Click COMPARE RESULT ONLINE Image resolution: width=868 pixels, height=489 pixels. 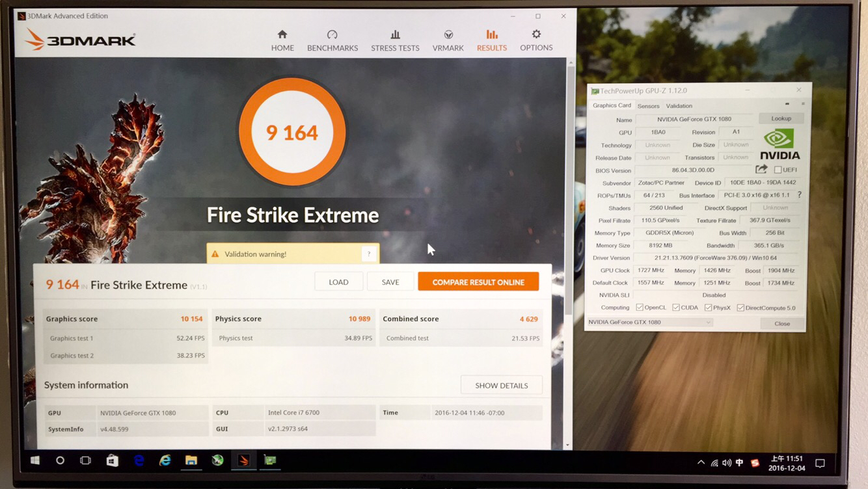pyautogui.click(x=478, y=282)
